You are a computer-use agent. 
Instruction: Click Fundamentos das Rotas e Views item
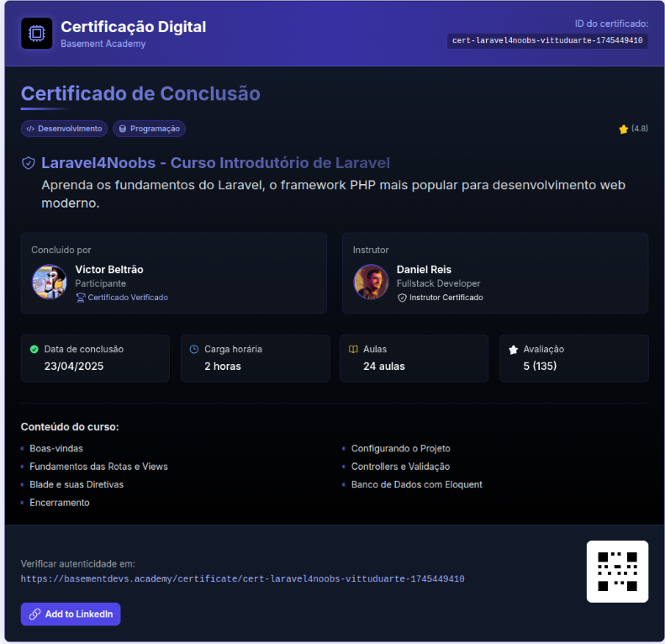(99, 467)
